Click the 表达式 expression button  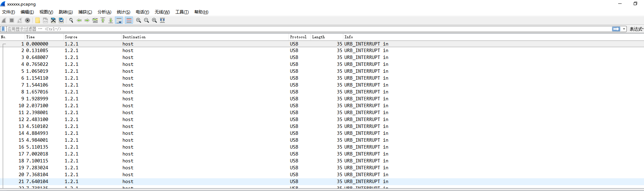pos(636,29)
